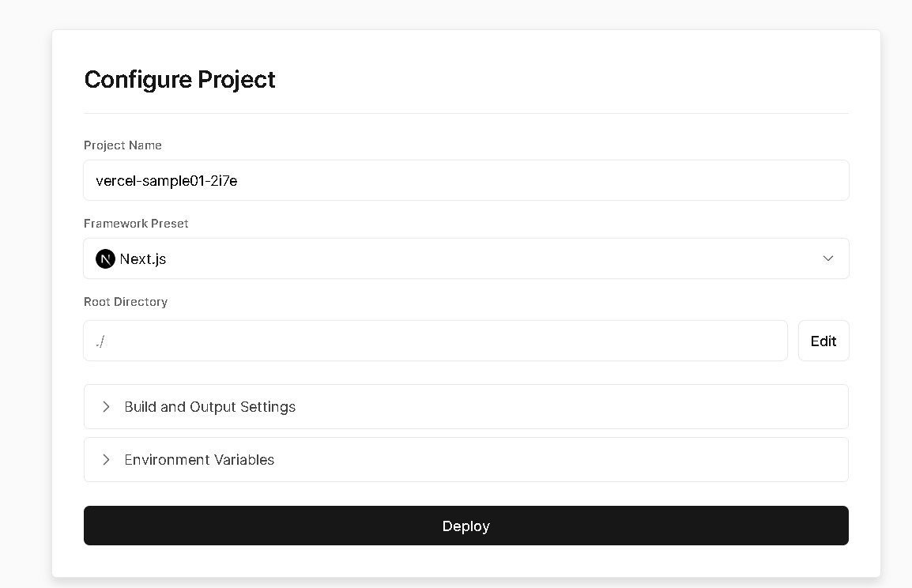The width and height of the screenshot is (912, 588).
Task: Click the arrow beside Build and Output Settings
Action: tap(106, 406)
